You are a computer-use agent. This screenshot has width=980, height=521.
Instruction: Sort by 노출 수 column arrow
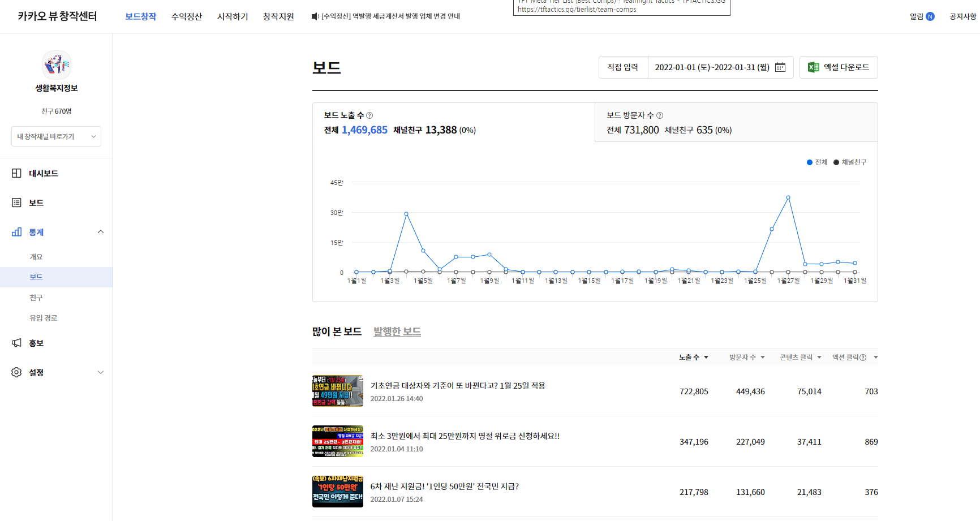point(706,358)
